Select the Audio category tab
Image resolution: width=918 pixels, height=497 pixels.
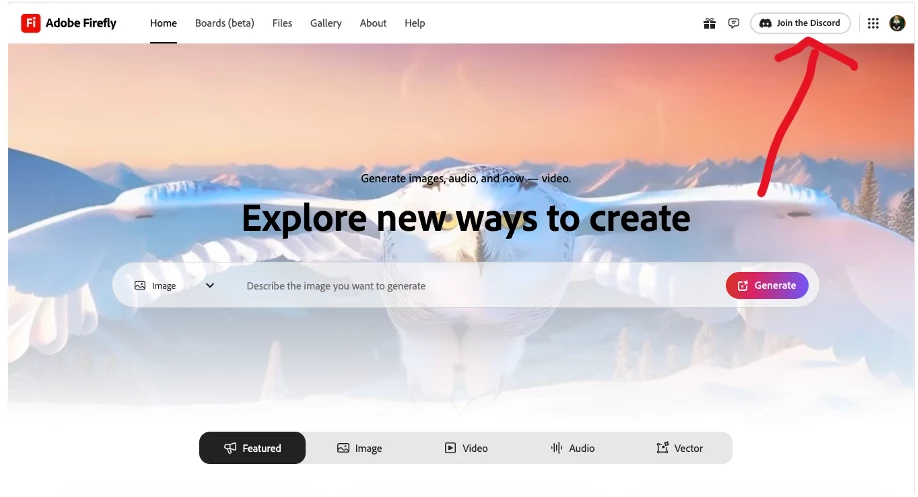pos(573,448)
